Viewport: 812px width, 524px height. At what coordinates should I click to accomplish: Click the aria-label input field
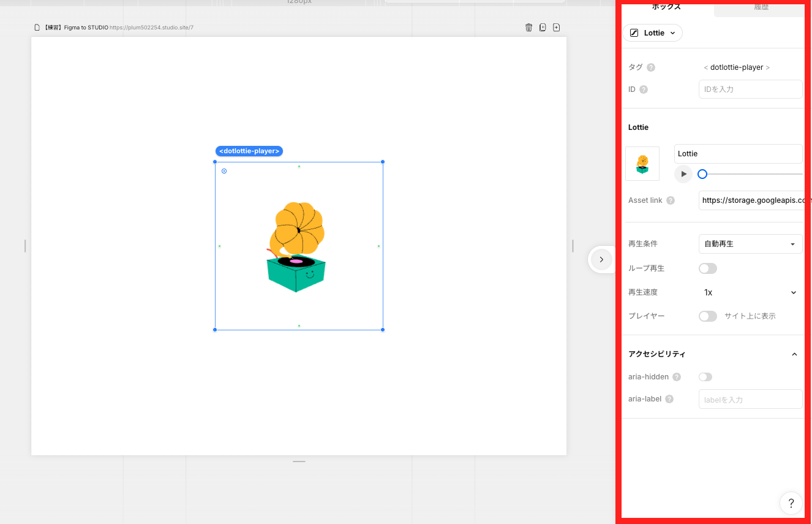pos(750,399)
